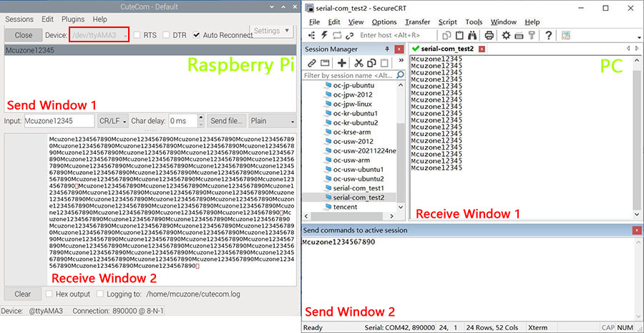The width and height of the screenshot is (644, 333).
Task: Select oc-jp-ubuntu session
Action: pos(353,85)
